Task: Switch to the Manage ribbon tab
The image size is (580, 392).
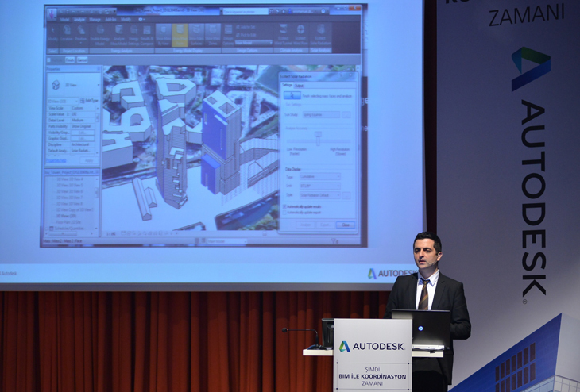Action: coord(95,20)
